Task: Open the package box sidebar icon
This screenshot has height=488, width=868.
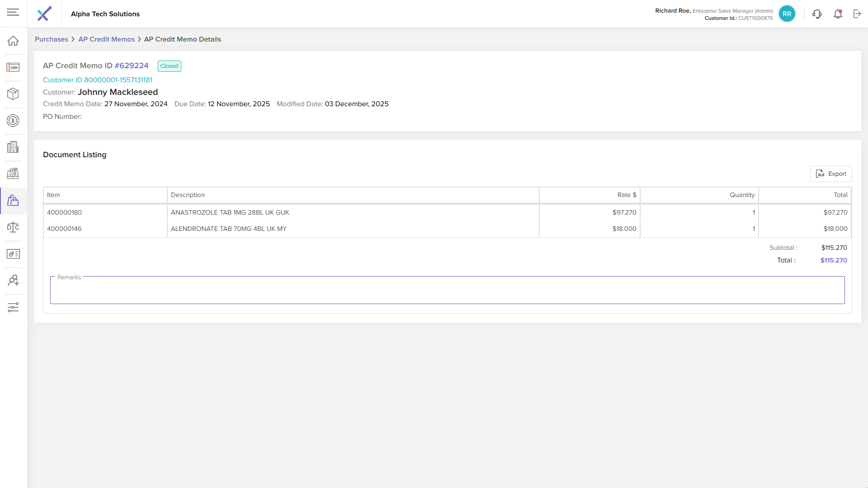Action: tap(13, 94)
